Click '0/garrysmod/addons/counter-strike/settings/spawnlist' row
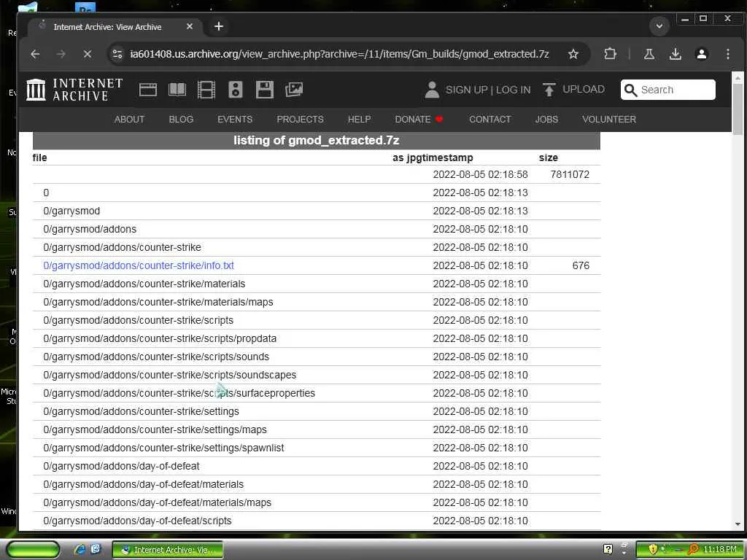The height and width of the screenshot is (560, 747). tap(317, 448)
